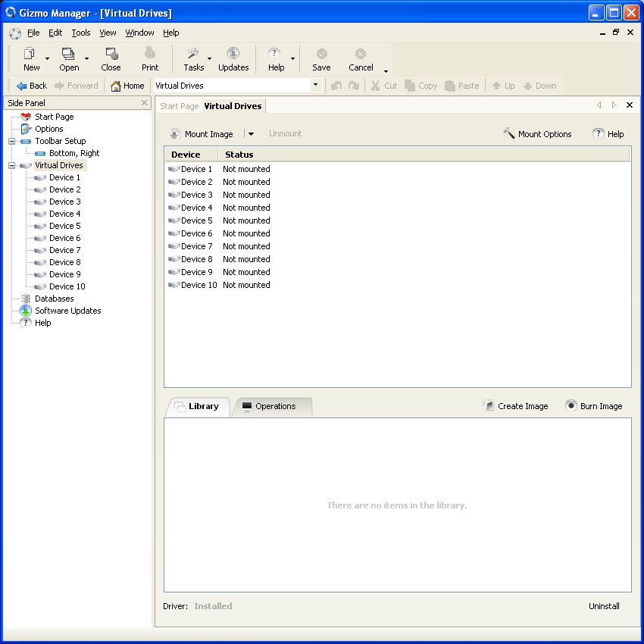Select Databases in side panel

click(55, 299)
